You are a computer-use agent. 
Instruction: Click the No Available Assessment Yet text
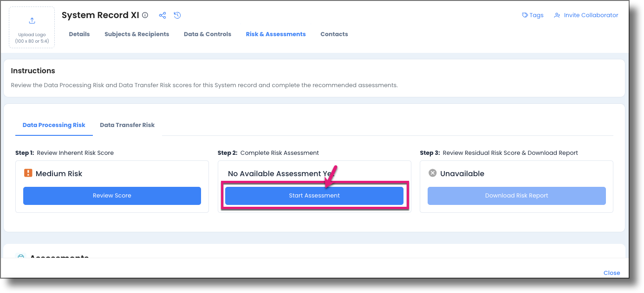coord(281,173)
